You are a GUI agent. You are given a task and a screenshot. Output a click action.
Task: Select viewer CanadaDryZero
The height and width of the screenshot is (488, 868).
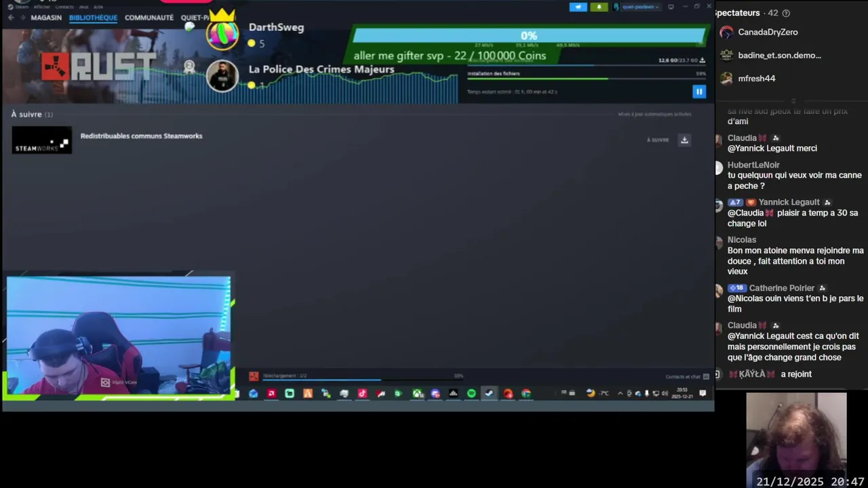click(x=768, y=32)
